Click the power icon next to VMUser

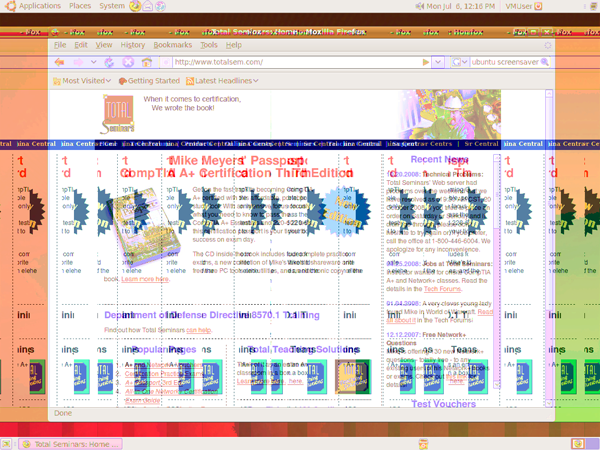point(538,6)
